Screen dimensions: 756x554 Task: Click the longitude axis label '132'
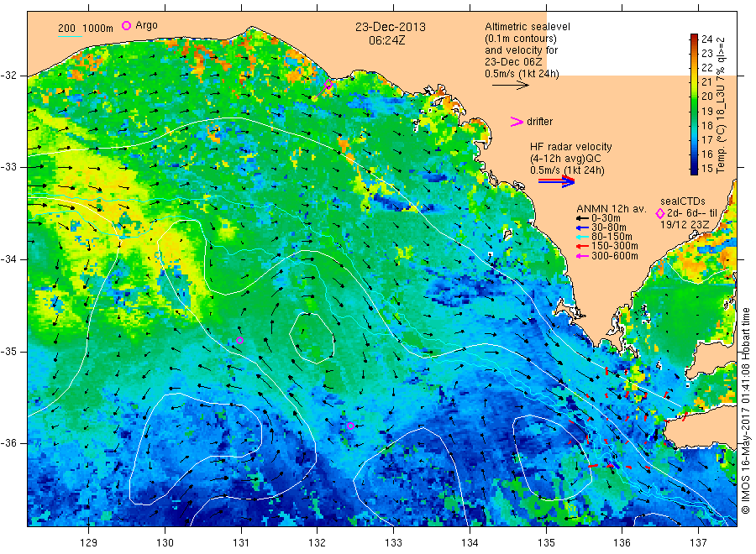click(x=318, y=543)
